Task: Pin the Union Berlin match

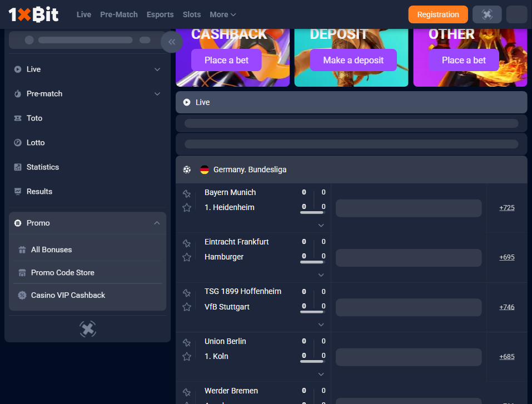Action: (187, 342)
